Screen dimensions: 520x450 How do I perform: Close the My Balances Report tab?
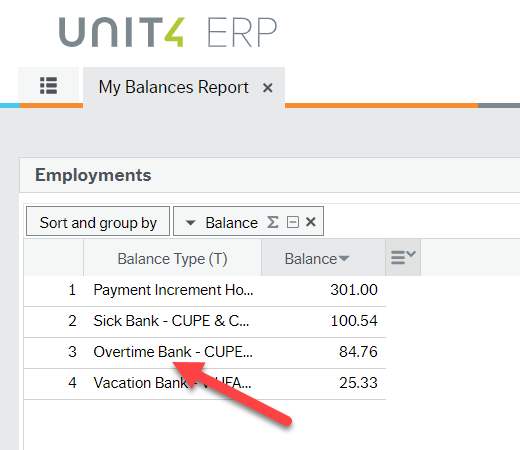pyautogui.click(x=268, y=88)
